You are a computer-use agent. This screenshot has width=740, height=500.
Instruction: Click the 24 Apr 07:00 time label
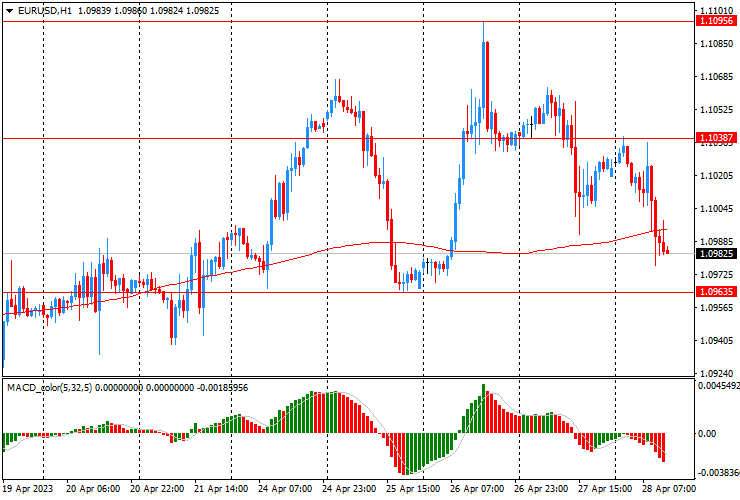click(x=285, y=489)
